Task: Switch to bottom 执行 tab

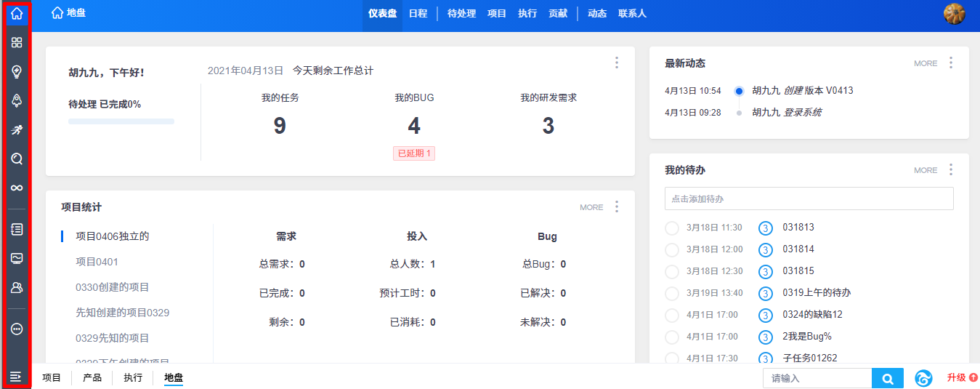Action: click(x=133, y=377)
